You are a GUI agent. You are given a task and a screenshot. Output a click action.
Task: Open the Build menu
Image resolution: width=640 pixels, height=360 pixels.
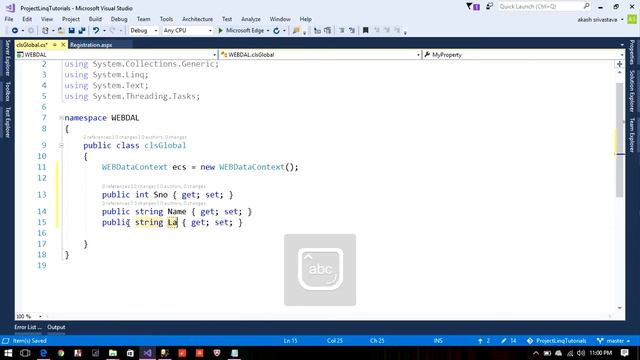click(95, 19)
